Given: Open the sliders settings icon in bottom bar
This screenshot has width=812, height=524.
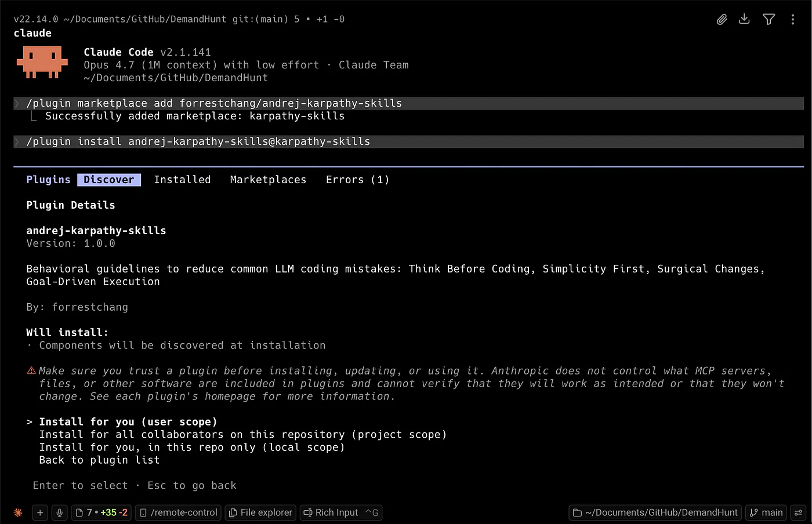Looking at the screenshot, I should pyautogui.click(x=799, y=512).
